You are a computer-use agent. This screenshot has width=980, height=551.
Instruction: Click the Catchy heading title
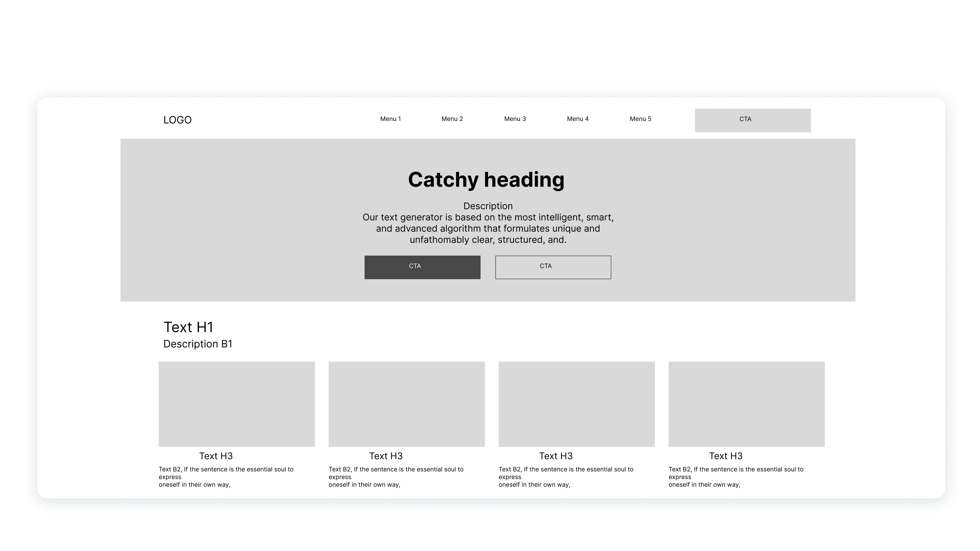[x=486, y=179]
